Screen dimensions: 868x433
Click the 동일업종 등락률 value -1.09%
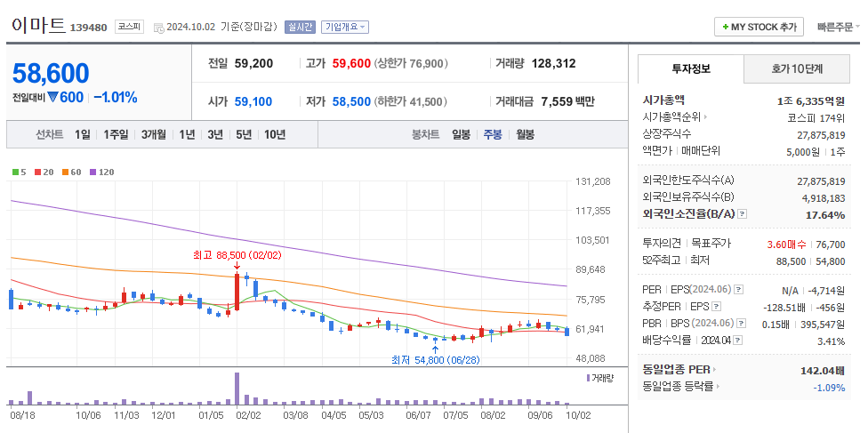point(829,388)
